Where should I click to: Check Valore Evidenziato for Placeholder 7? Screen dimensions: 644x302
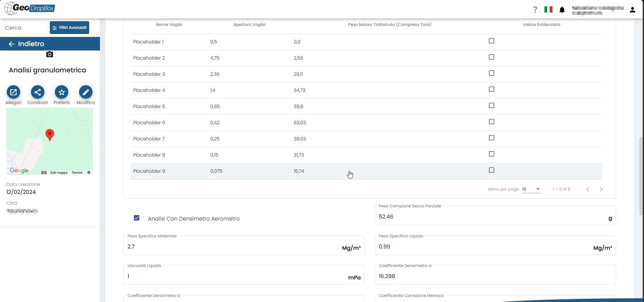click(x=492, y=138)
